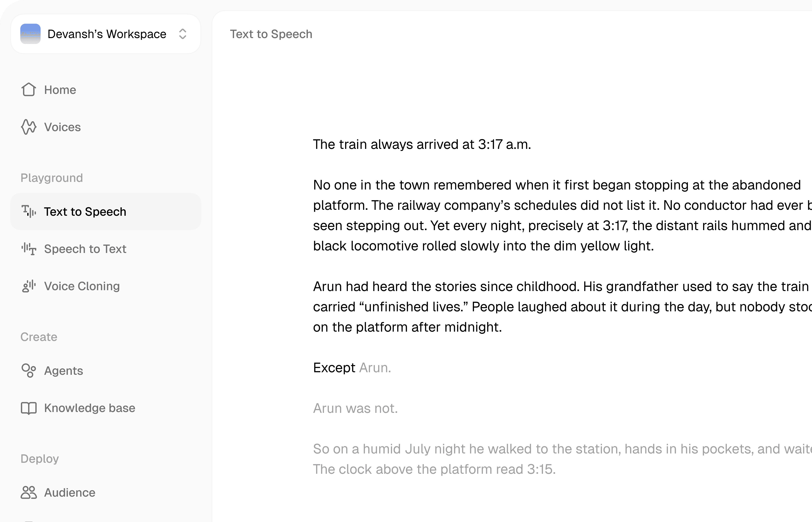This screenshot has height=522, width=812.
Task: Click the Knowledge base book icon
Action: click(x=29, y=408)
